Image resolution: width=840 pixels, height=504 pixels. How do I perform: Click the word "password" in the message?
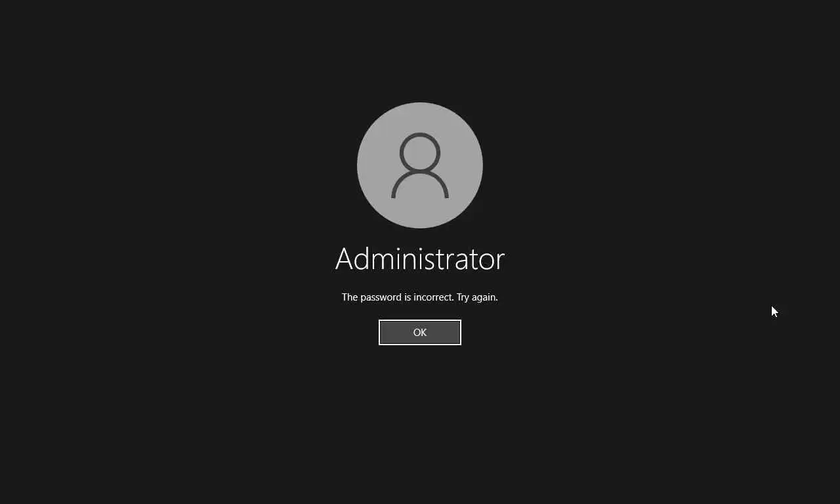(381, 297)
